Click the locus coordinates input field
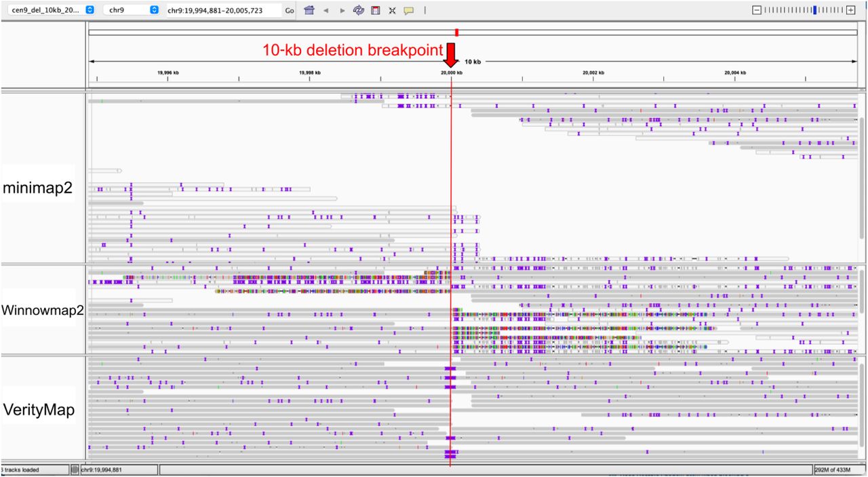Viewport: 868px width, 477px height. point(223,11)
